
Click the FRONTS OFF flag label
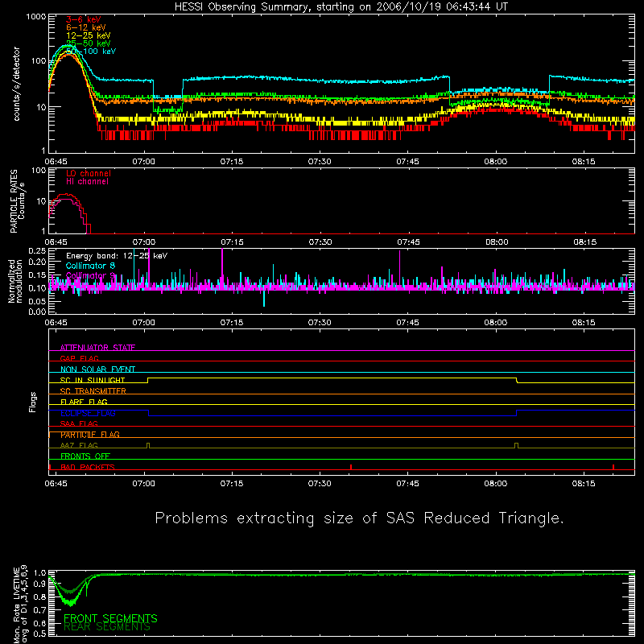coord(85,456)
